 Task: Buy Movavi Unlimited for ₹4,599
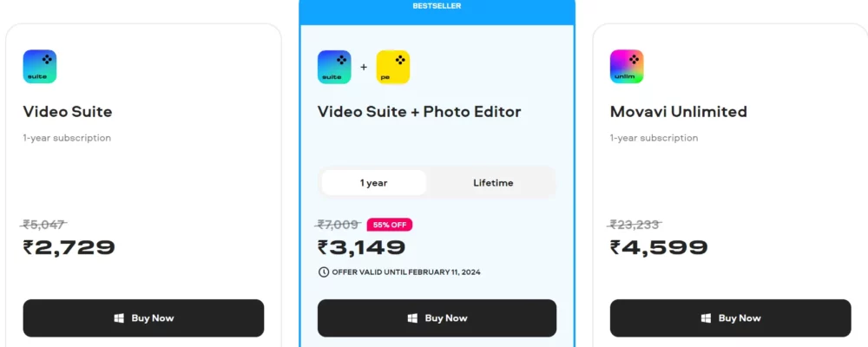click(x=731, y=318)
